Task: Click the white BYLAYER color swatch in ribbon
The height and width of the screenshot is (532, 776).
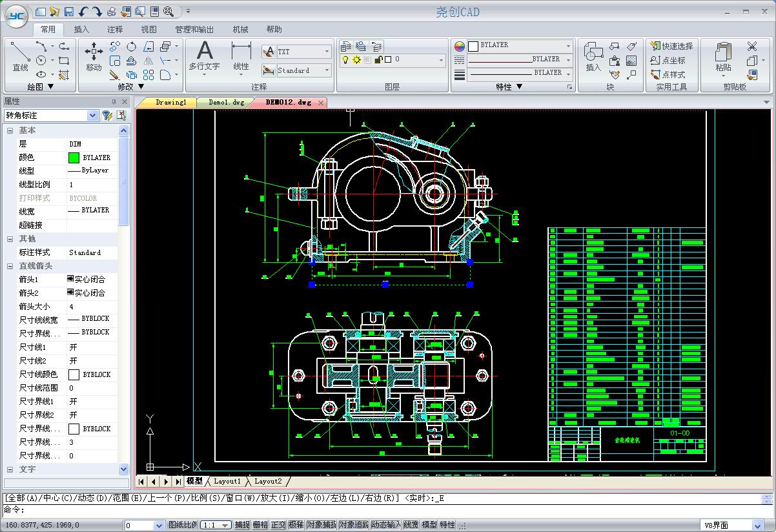Action: point(473,46)
